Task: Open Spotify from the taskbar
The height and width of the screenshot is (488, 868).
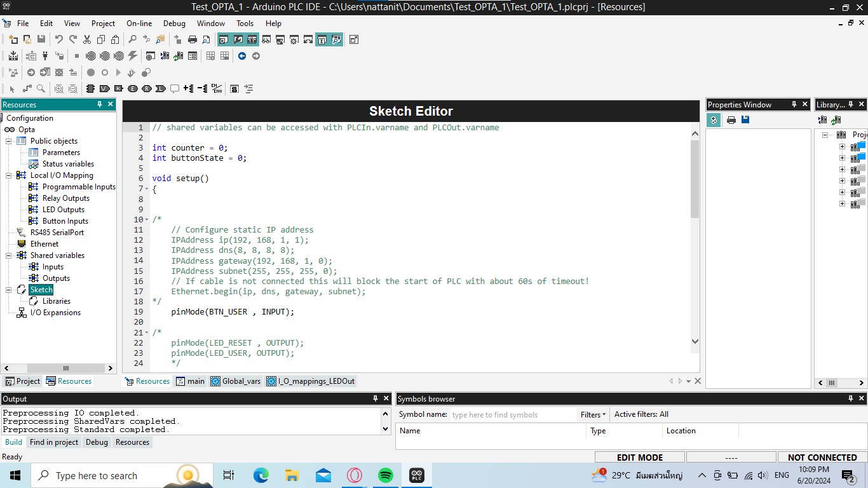Action: click(x=386, y=475)
